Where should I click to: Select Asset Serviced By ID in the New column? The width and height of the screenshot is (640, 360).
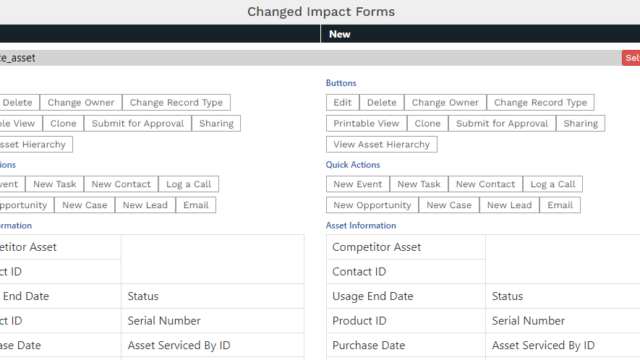[x=563, y=345]
